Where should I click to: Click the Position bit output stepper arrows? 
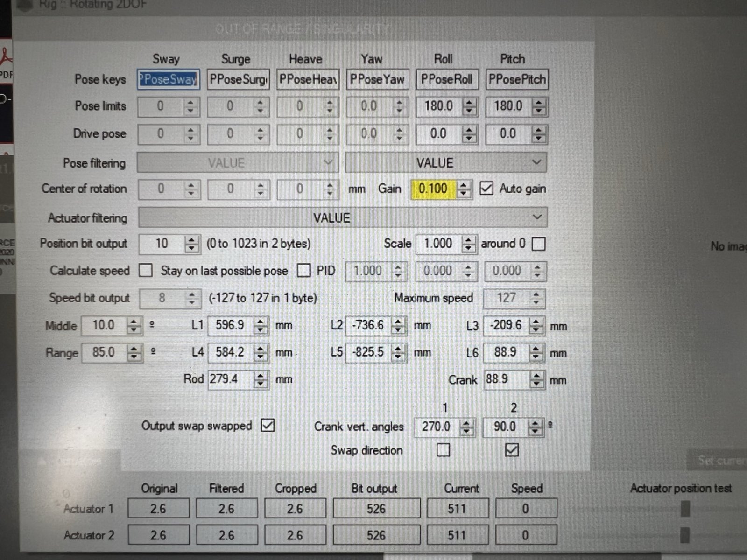191,244
